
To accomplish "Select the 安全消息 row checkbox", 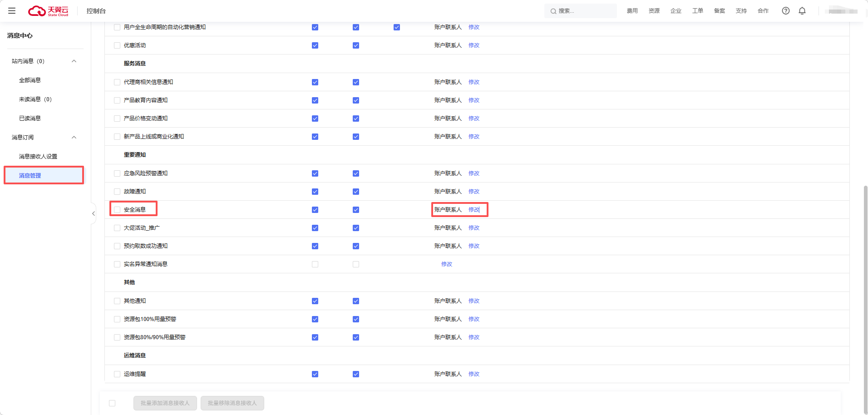I will tap(117, 210).
